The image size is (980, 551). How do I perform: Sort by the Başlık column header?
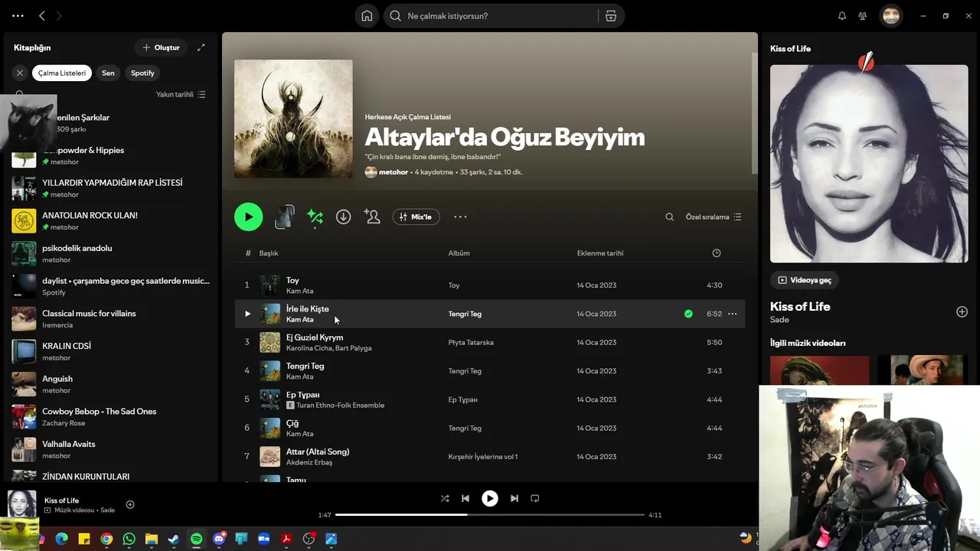(x=269, y=253)
